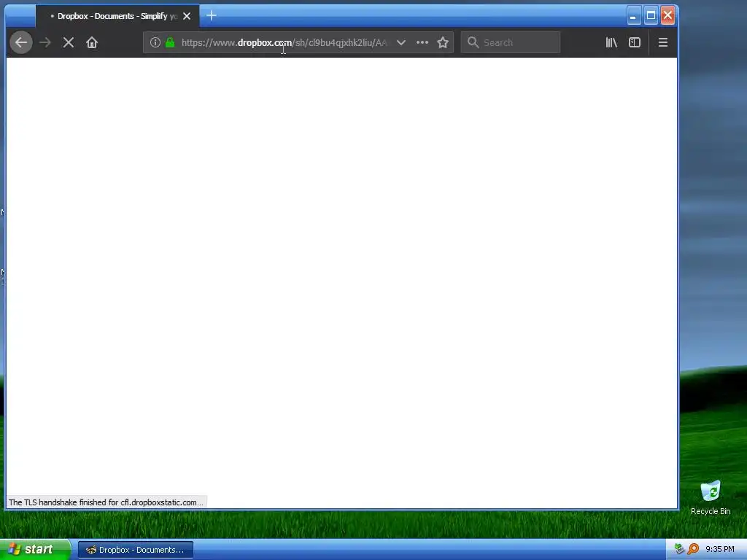Click the forward navigation arrow
This screenshot has height=560, width=747.
pos(45,42)
